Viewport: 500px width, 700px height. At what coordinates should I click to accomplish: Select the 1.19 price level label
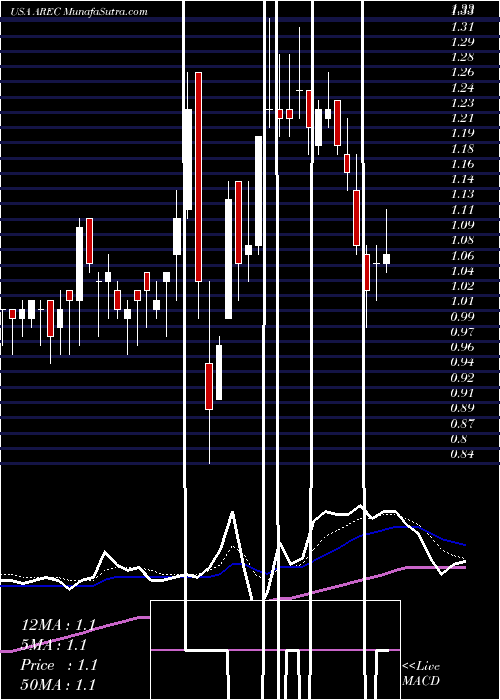pyautogui.click(x=462, y=133)
